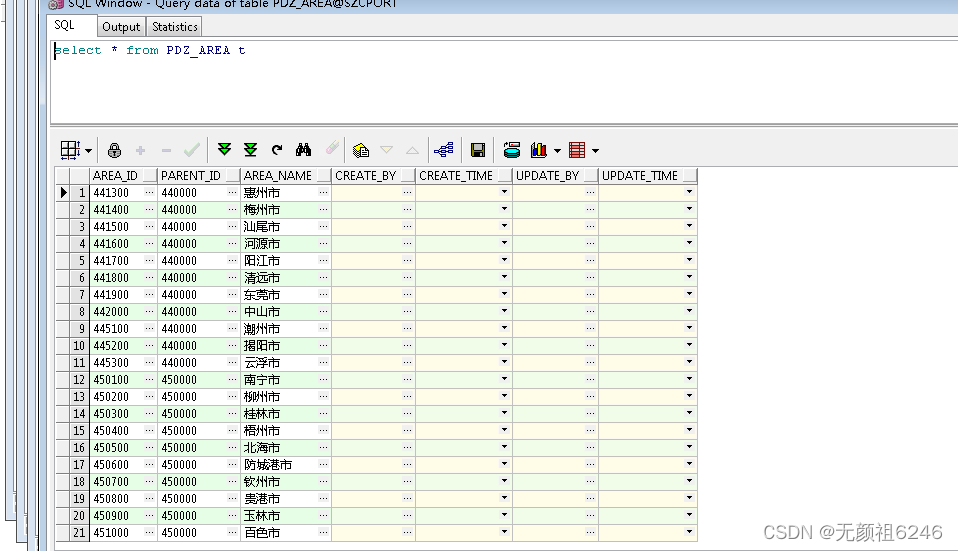This screenshot has height=551, width=958.
Task: Open CREATE_TIME dropdown in row 12
Action: (504, 379)
